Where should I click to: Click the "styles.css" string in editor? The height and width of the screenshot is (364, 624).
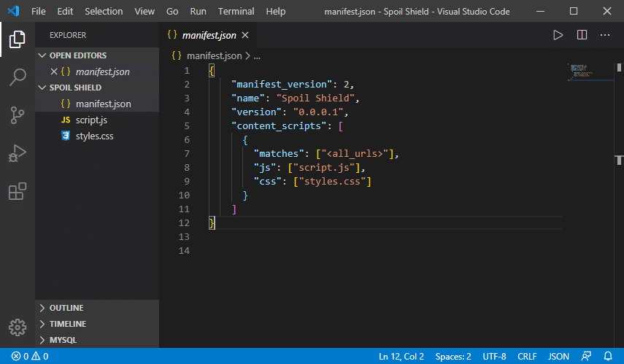click(332, 182)
